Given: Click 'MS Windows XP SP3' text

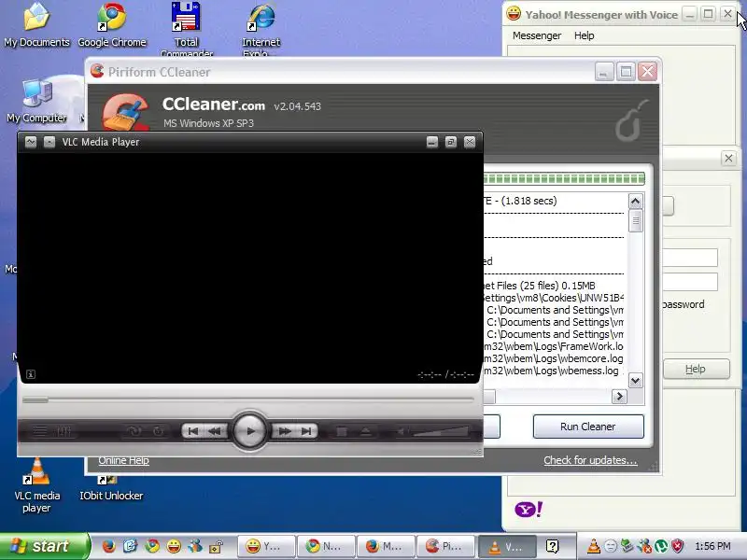Looking at the screenshot, I should point(208,123).
